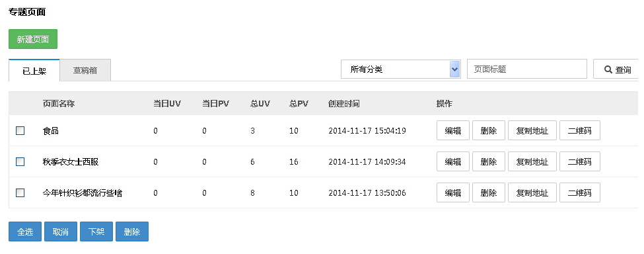
Task: Select the 今年针织衫都流行些啥 row checkbox
Action: point(20,192)
